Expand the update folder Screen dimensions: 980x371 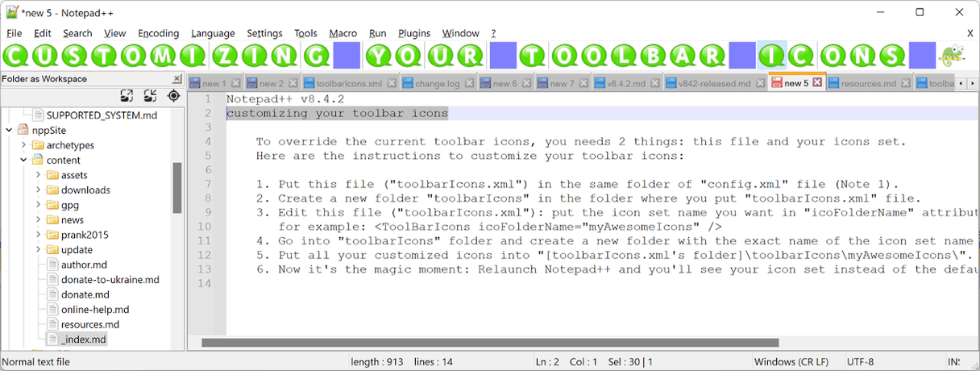(x=39, y=249)
